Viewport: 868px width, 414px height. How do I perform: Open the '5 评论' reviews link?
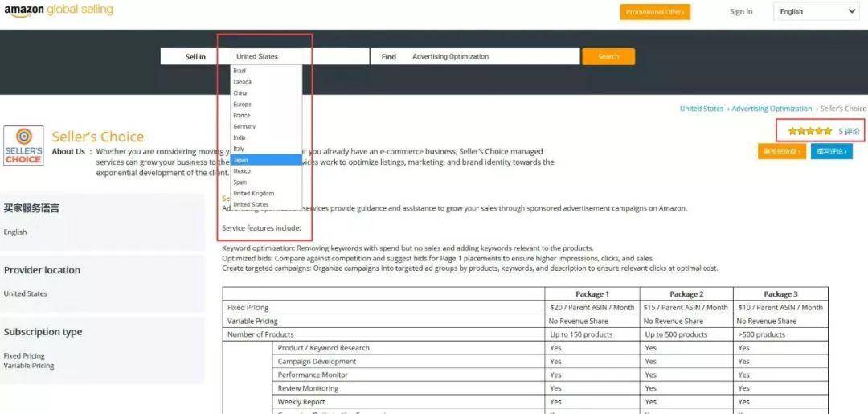coord(849,132)
